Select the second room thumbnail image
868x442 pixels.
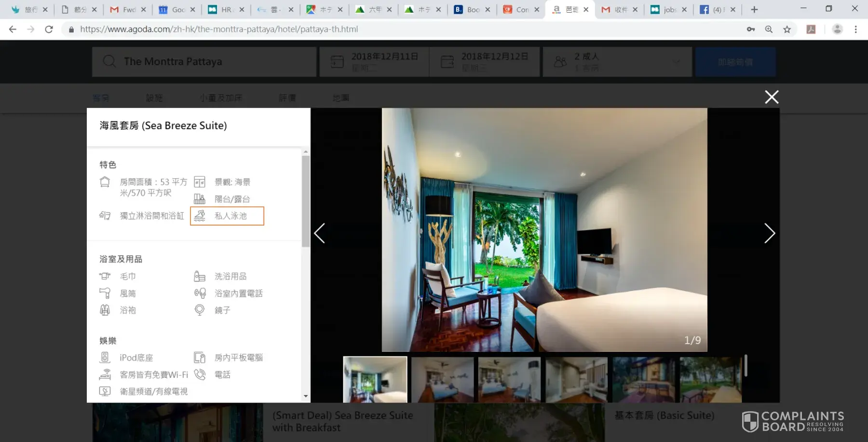tap(442, 379)
